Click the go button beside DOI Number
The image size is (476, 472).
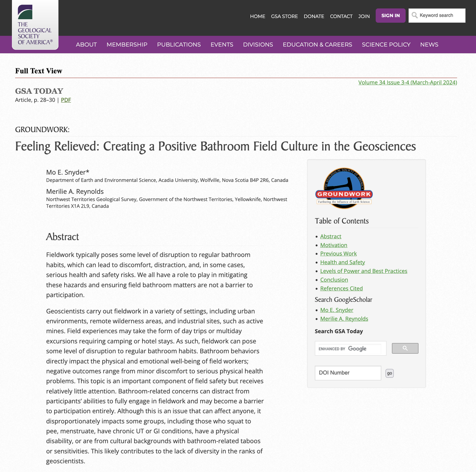click(389, 373)
